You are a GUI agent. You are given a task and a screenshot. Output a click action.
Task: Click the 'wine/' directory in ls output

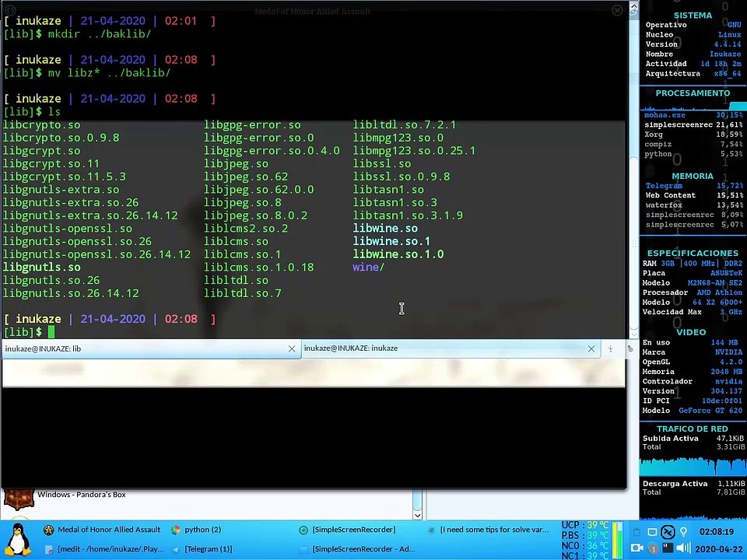(368, 267)
